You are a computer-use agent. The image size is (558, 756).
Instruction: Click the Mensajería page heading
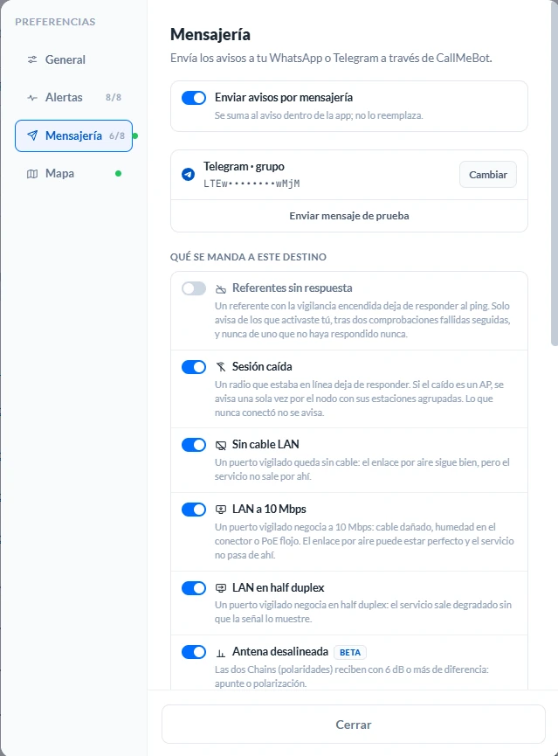[x=210, y=34]
